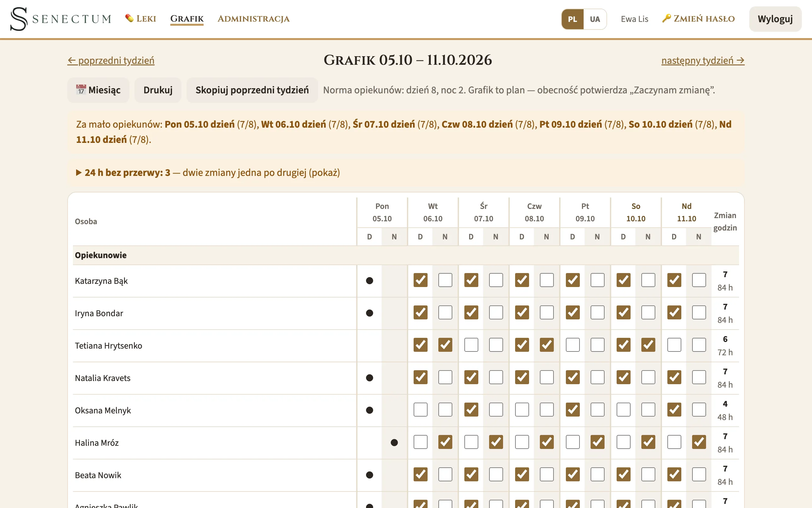The width and height of the screenshot is (812, 508).
Task: Click Tetiana Hrytsenko name cell
Action: pyautogui.click(x=214, y=346)
